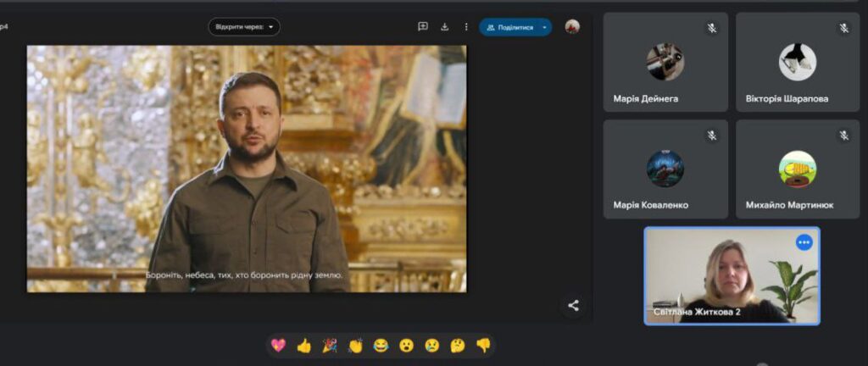This screenshot has width=868, height=366.
Task: Click the video player frame
Action: pos(247,169)
